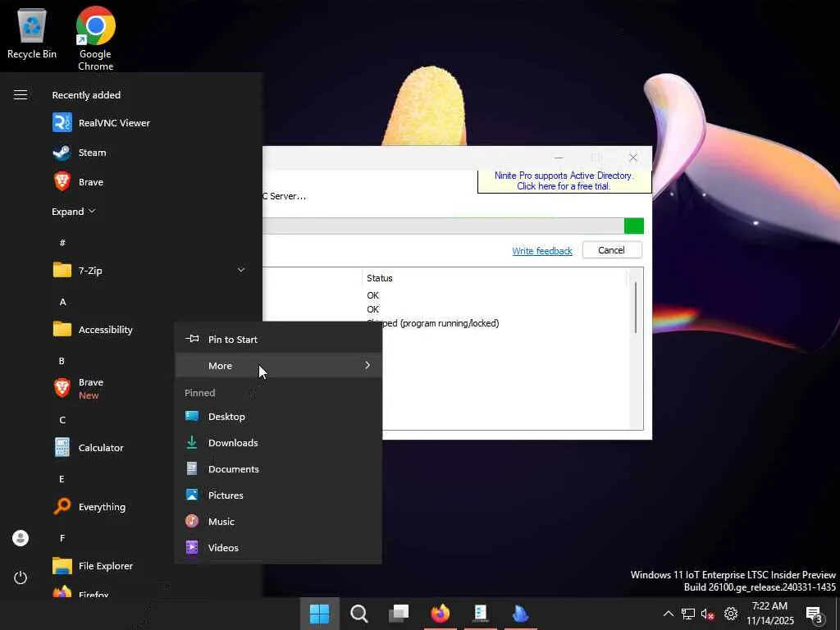Click Ninite Pro free trial banner
840x630 pixels.
click(x=564, y=181)
